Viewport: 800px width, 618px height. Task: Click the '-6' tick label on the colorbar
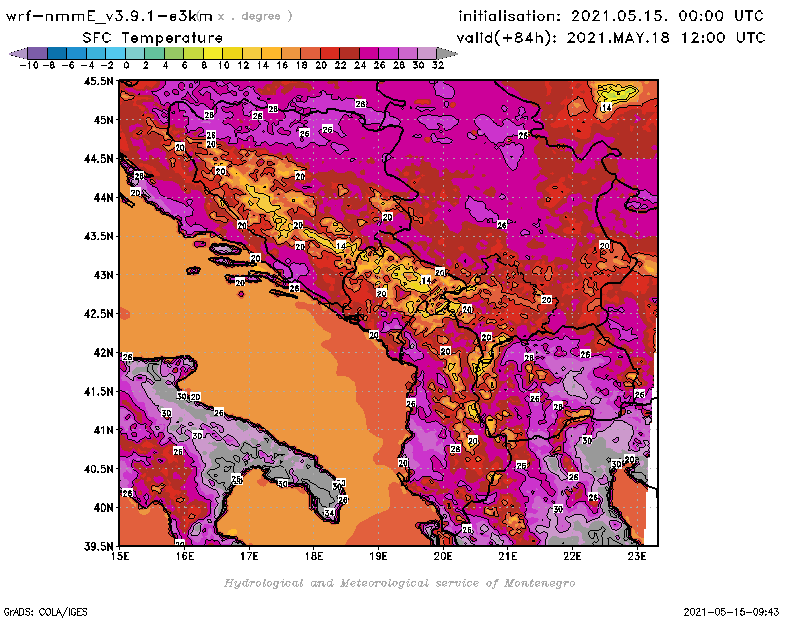(x=68, y=66)
